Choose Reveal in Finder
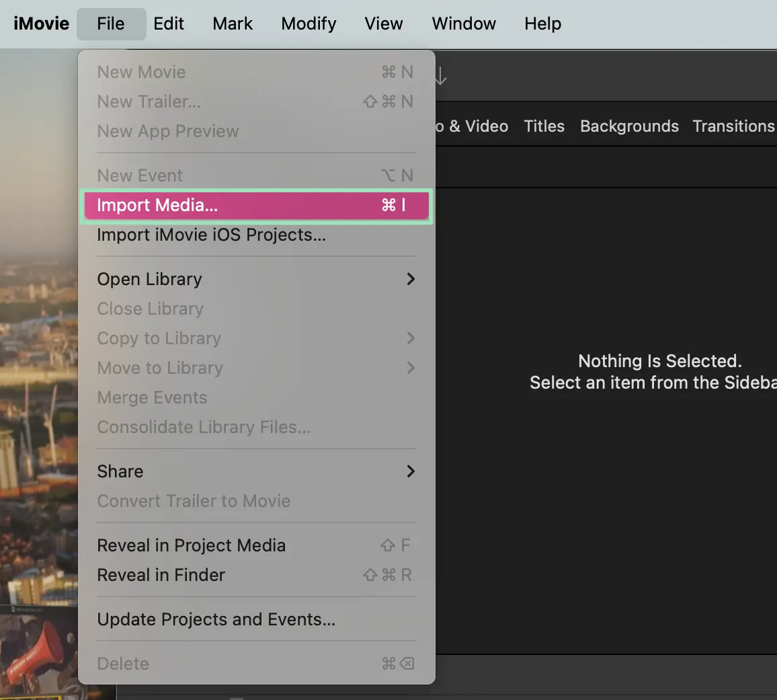The image size is (777, 700). [257, 575]
